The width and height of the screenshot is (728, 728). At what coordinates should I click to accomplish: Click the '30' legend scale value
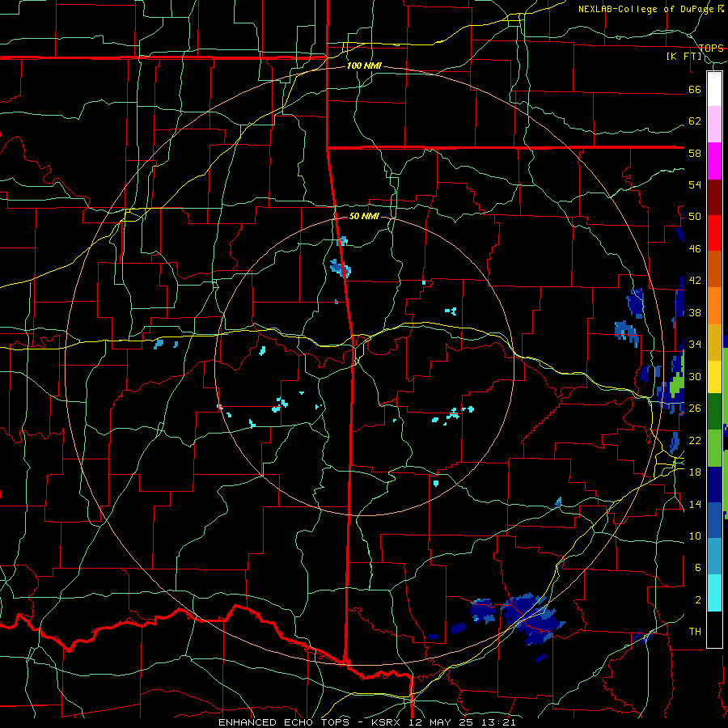click(695, 376)
